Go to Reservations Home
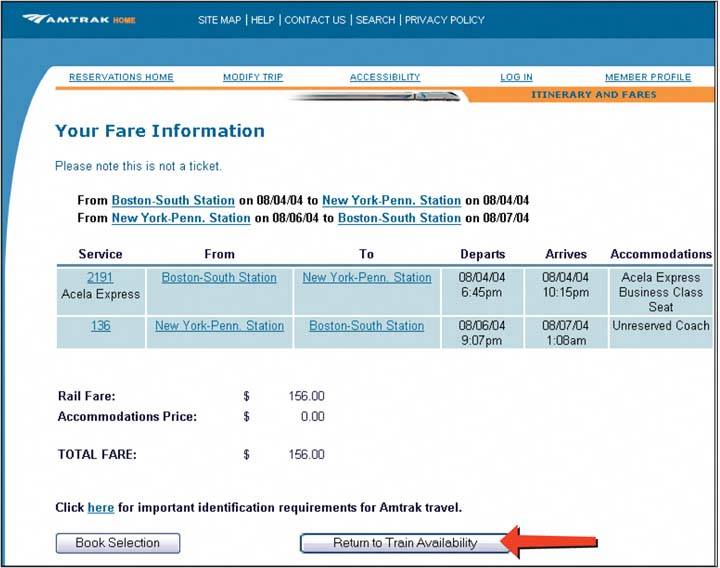This screenshot has height=568, width=720. click(121, 77)
